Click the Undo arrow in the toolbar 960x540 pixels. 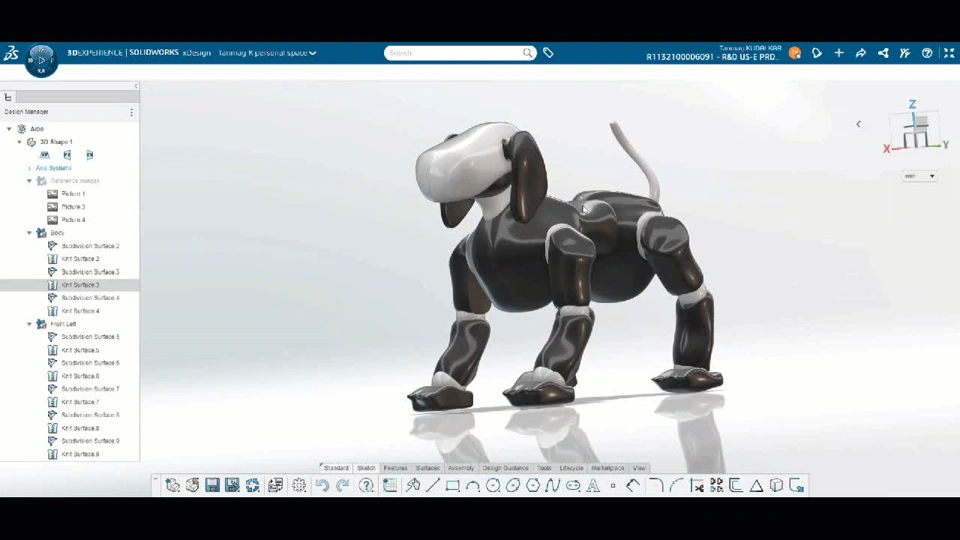(322, 486)
